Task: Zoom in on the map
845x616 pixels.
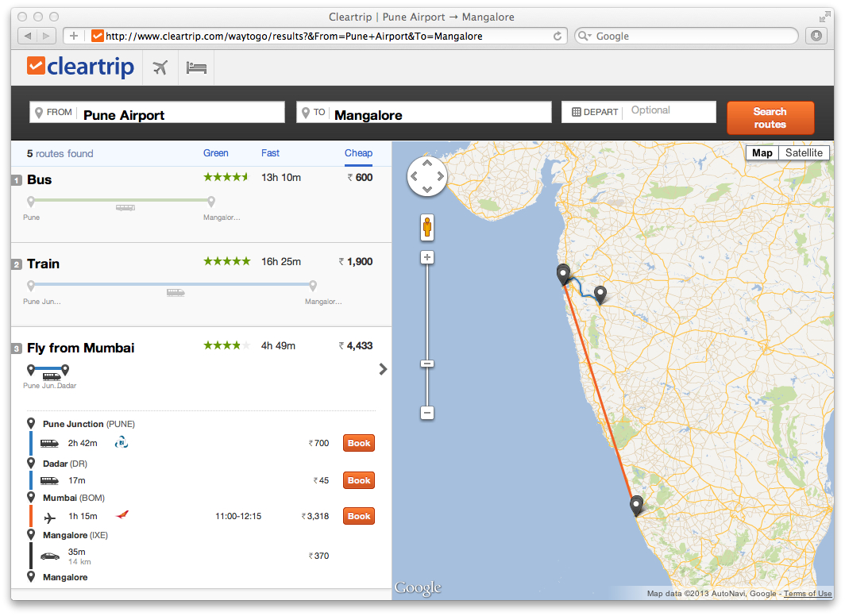Action: pyautogui.click(x=427, y=257)
